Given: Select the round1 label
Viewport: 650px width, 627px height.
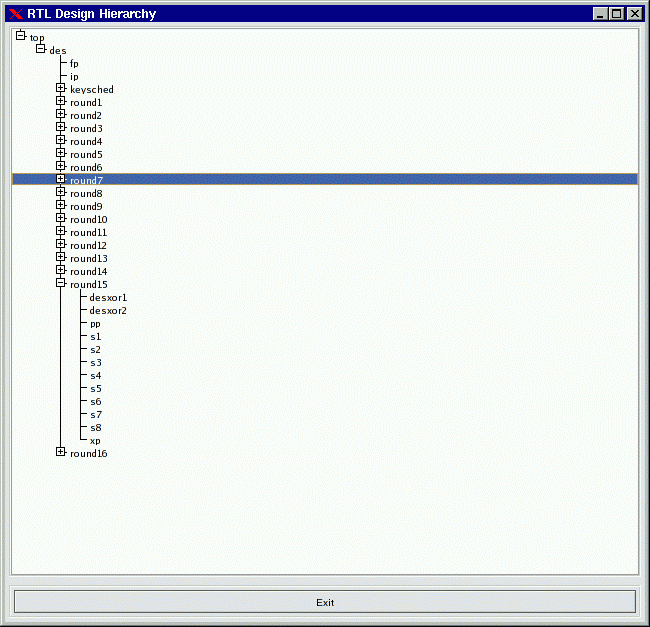Looking at the screenshot, I should pos(86,102).
